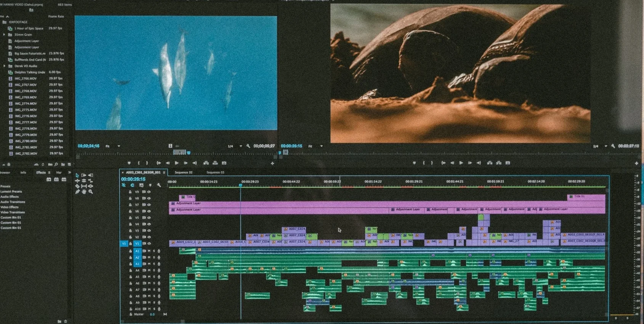The width and height of the screenshot is (644, 324).
Task: Select the Hand tool
Action: 84,192
